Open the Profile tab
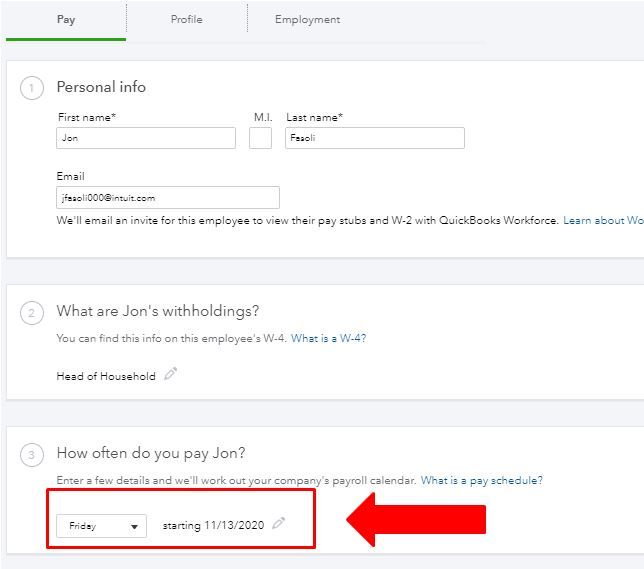644x569 pixels. [186, 20]
